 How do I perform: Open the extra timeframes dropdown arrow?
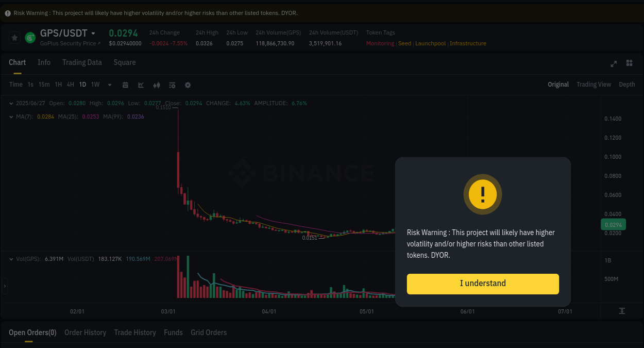[x=109, y=85]
